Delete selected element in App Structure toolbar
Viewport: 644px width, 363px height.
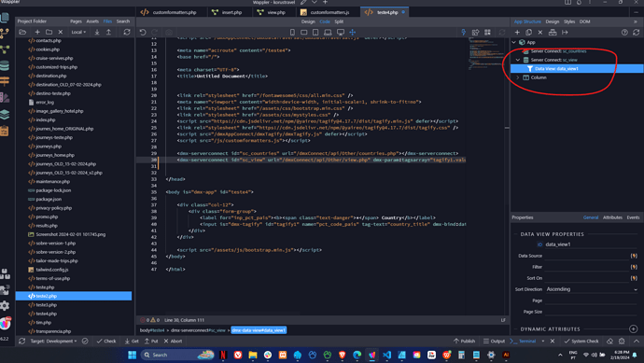click(x=540, y=32)
